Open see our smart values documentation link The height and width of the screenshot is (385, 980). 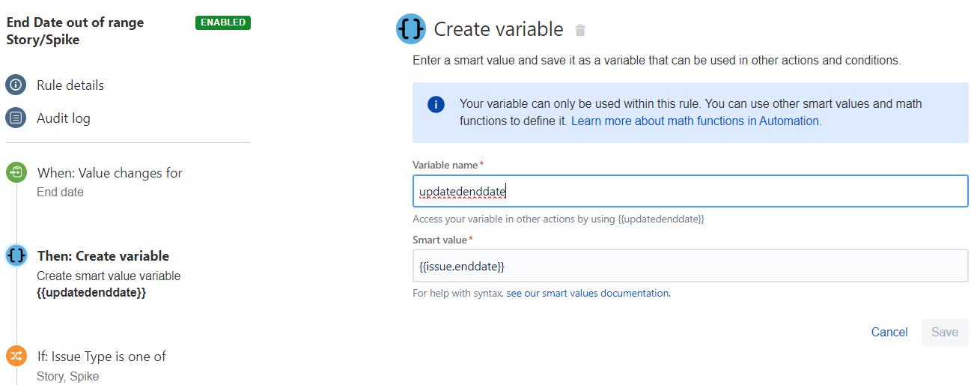[x=588, y=294]
